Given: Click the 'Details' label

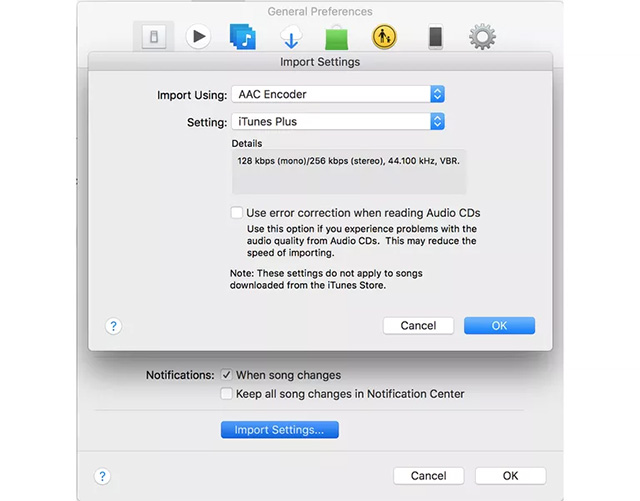Looking at the screenshot, I should point(247,143).
